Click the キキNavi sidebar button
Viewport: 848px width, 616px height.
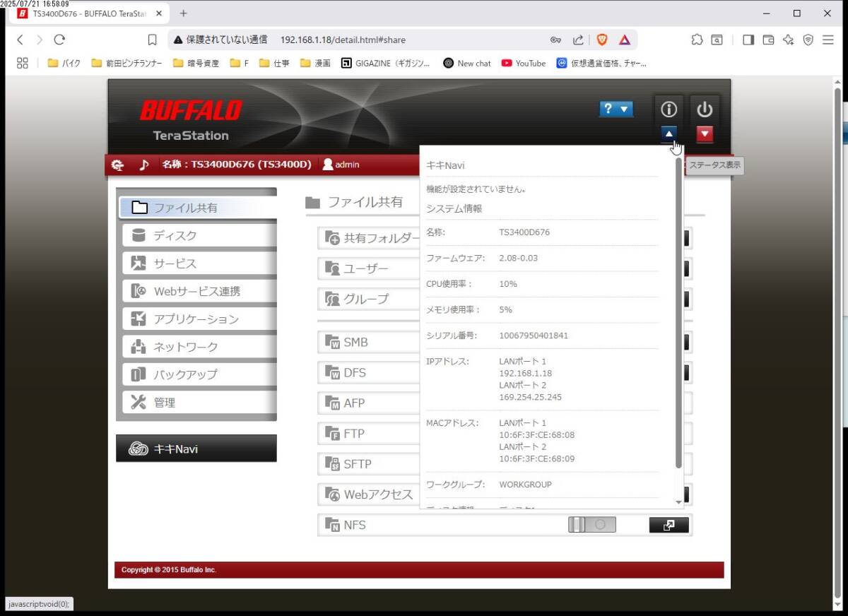click(196, 449)
